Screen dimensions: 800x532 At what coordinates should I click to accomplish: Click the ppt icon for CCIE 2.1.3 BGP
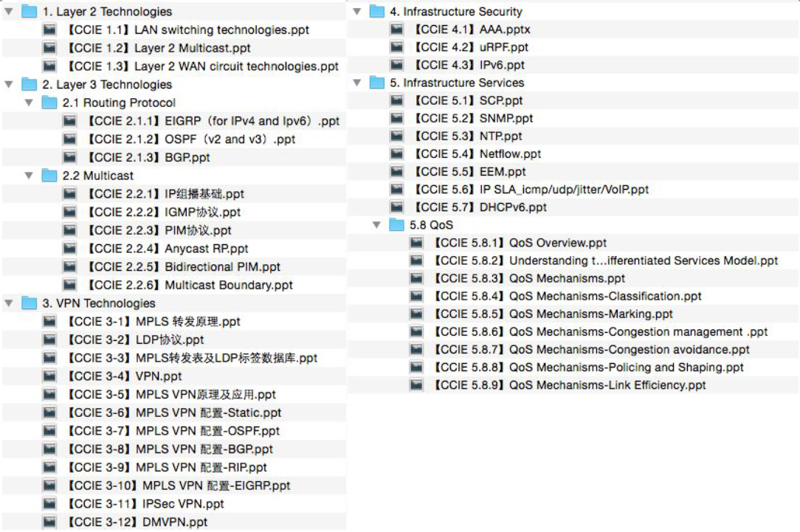69,157
